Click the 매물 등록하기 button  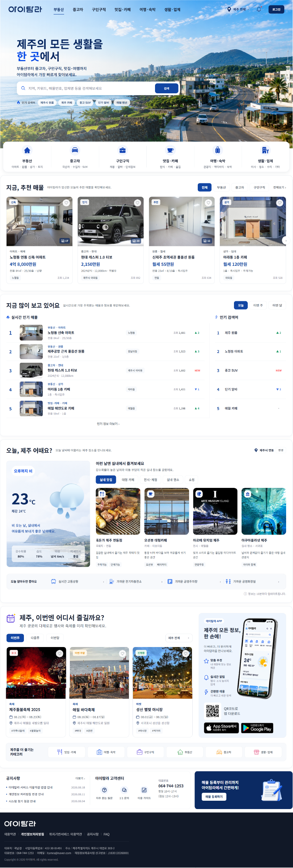coord(214,796)
